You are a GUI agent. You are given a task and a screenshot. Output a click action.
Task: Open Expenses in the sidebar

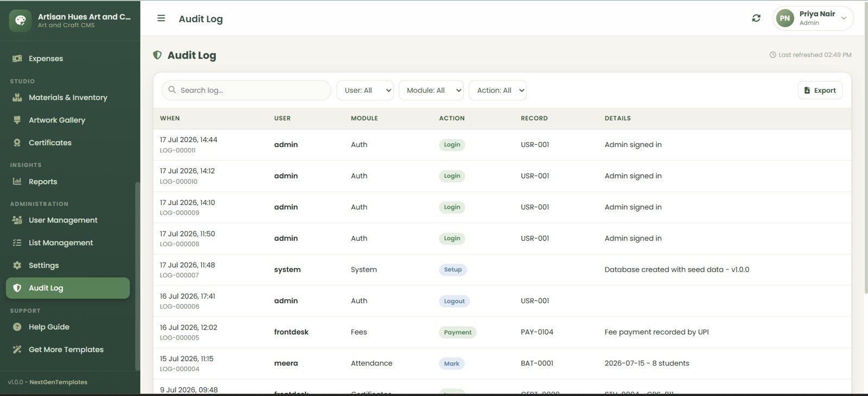[68, 59]
